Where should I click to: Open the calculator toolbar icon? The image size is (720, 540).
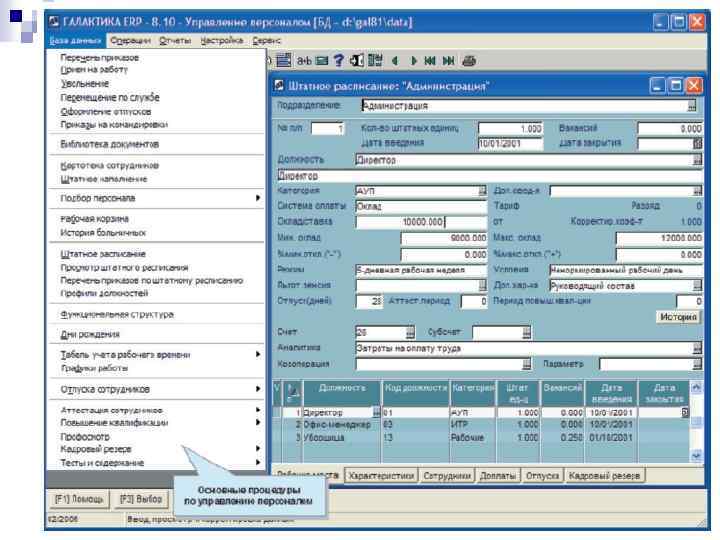(375, 61)
